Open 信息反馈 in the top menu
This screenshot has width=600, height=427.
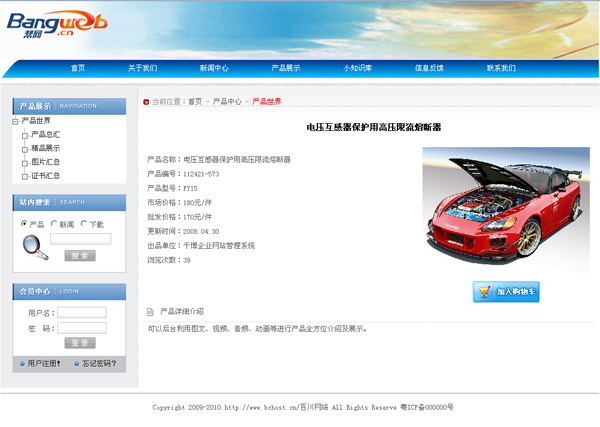point(429,68)
